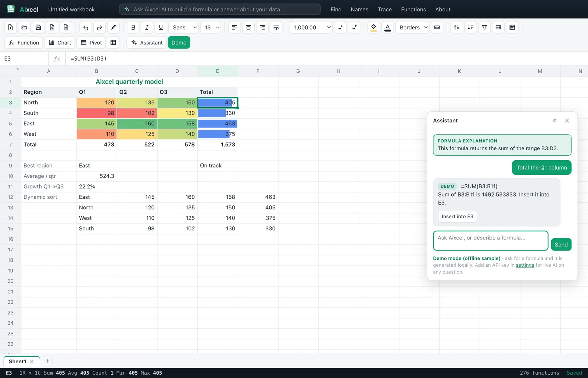Image resolution: width=588 pixels, height=378 pixels.
Task: Send the assistant message
Action: 561,245
